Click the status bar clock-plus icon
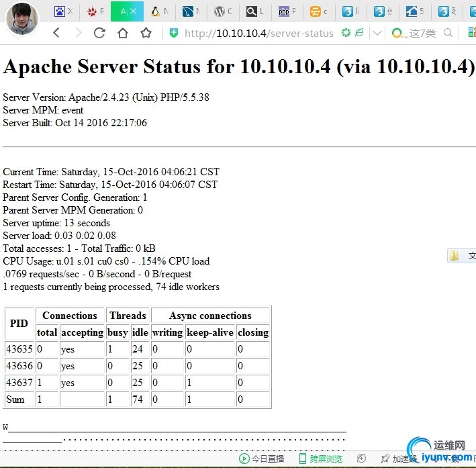This screenshot has width=476, height=468. [x=361, y=459]
